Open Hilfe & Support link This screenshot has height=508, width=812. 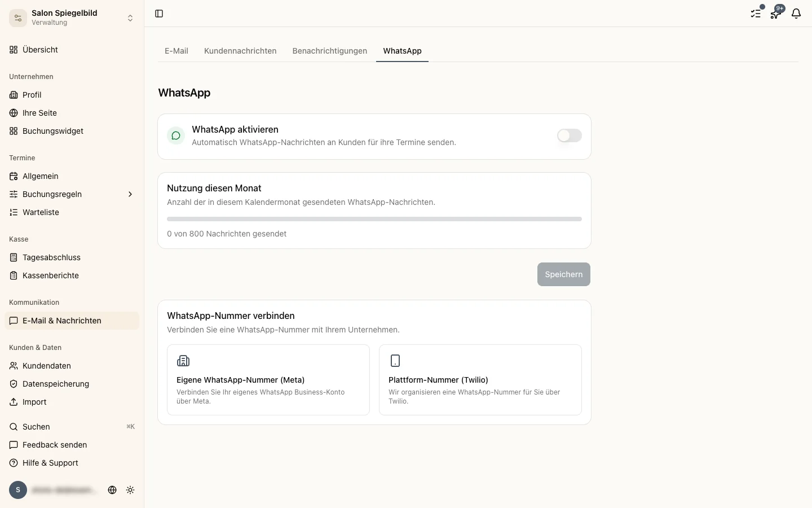coord(72,463)
